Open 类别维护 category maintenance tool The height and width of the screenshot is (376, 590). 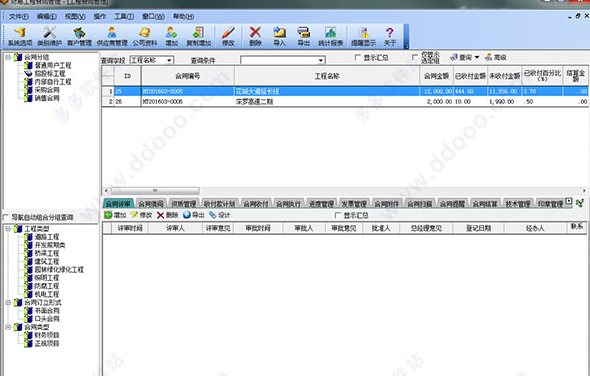(x=49, y=37)
